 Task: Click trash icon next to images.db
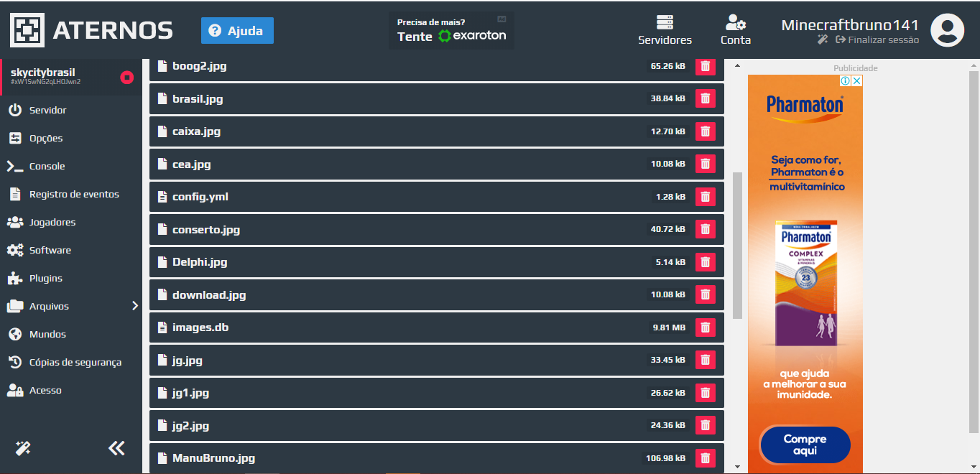pos(706,327)
